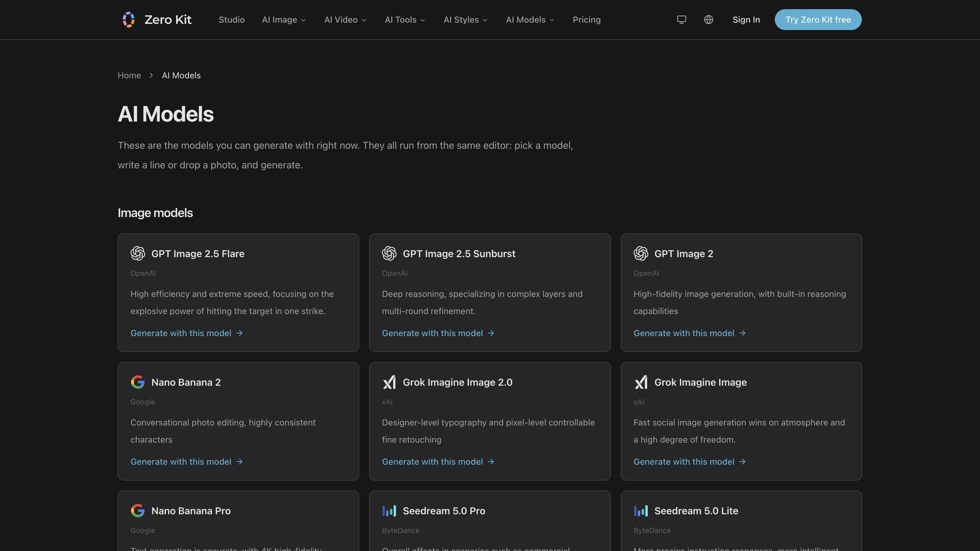980x551 pixels.
Task: Expand the AI Styles dropdown menu
Action: (x=465, y=20)
